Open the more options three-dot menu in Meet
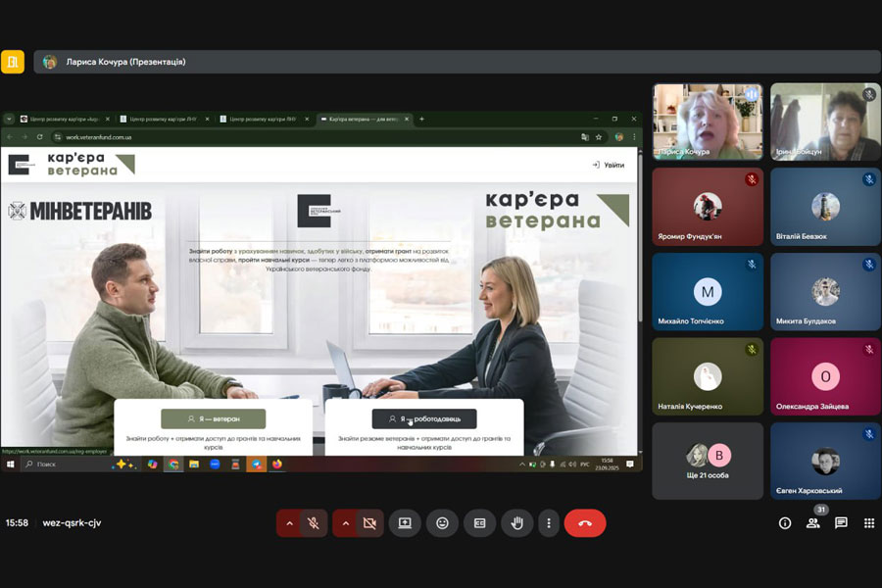The image size is (882, 588). point(549,523)
